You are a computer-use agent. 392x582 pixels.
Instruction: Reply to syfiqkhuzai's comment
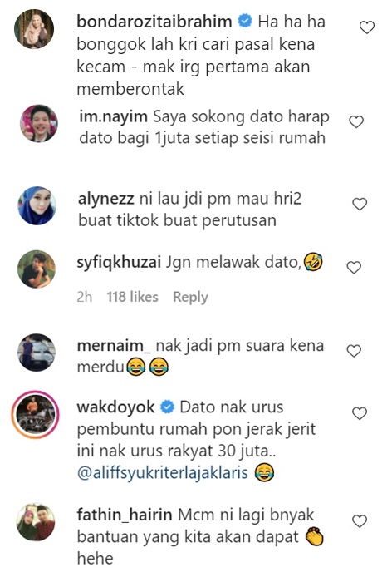point(190,297)
